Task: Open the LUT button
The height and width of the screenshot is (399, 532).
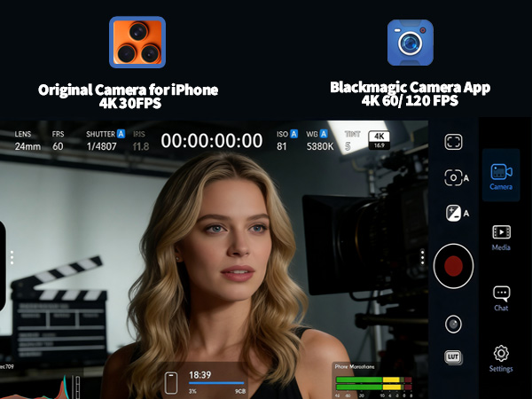Action: coord(453,357)
